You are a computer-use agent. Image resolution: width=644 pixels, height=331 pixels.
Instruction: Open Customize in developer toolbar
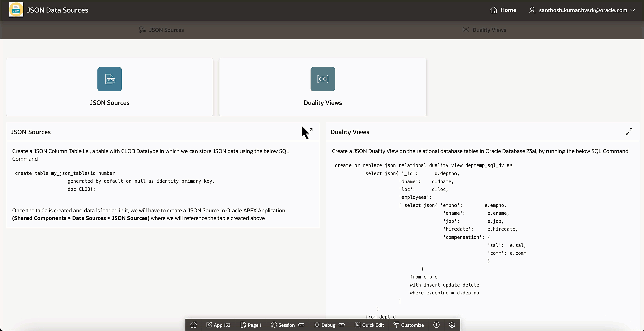(409, 325)
